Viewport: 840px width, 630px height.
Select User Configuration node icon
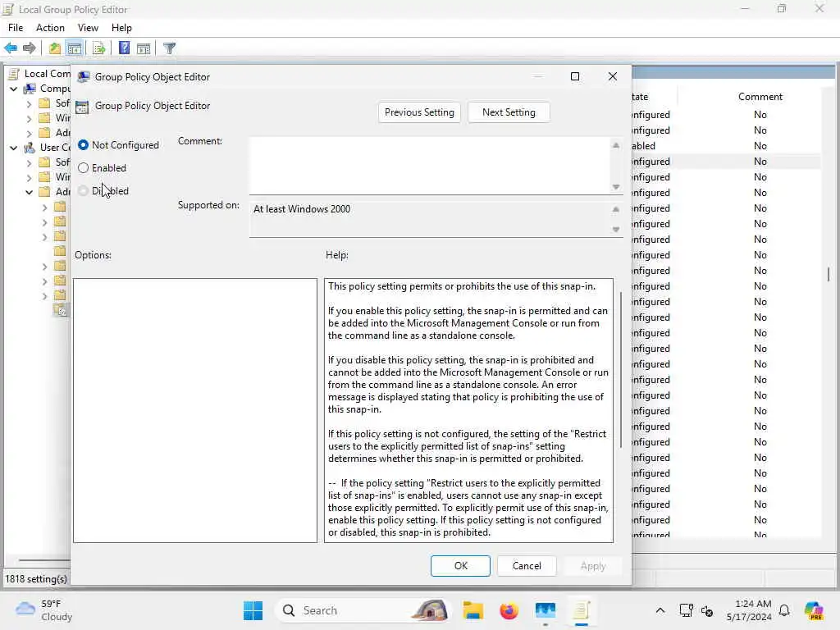tap(30, 148)
